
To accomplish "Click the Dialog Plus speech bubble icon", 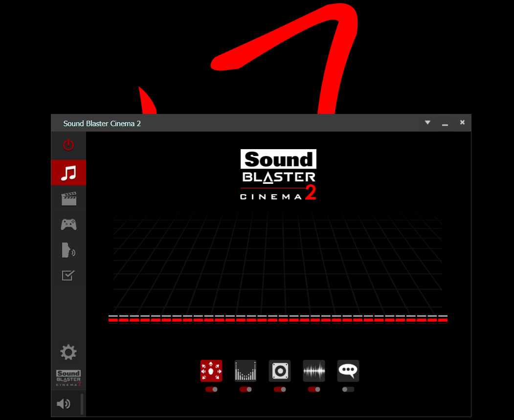I will pyautogui.click(x=348, y=371).
